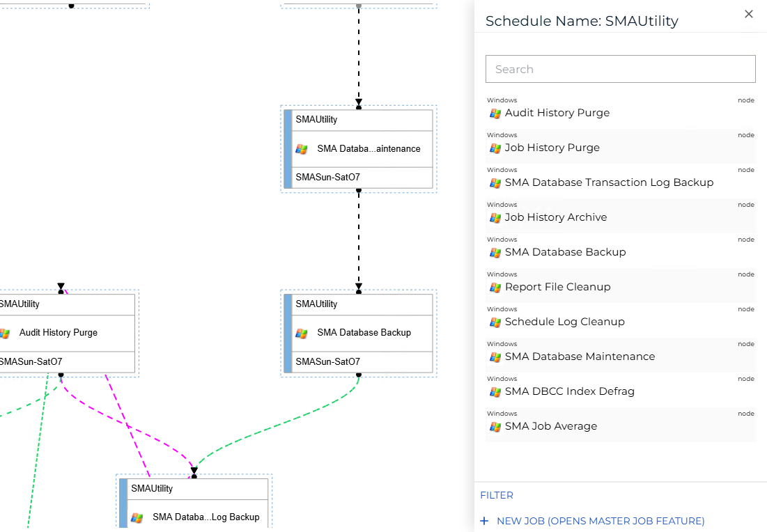Click Windows icon in Audit History Purge diagram node
The image size is (767, 532).
[x=5, y=334]
